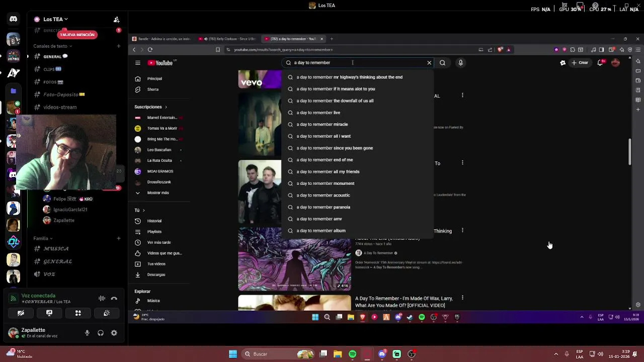
Task: Select suggestion 'a day to remember live'
Action: coord(358,113)
